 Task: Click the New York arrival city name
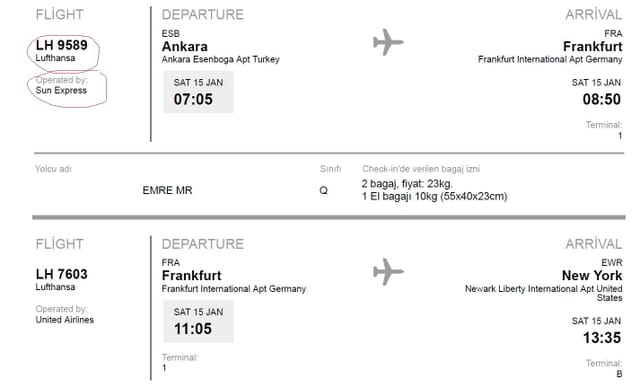coord(592,275)
